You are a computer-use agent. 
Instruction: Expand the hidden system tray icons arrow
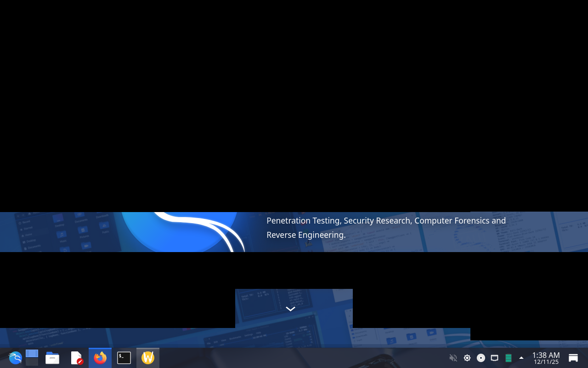[521, 358]
